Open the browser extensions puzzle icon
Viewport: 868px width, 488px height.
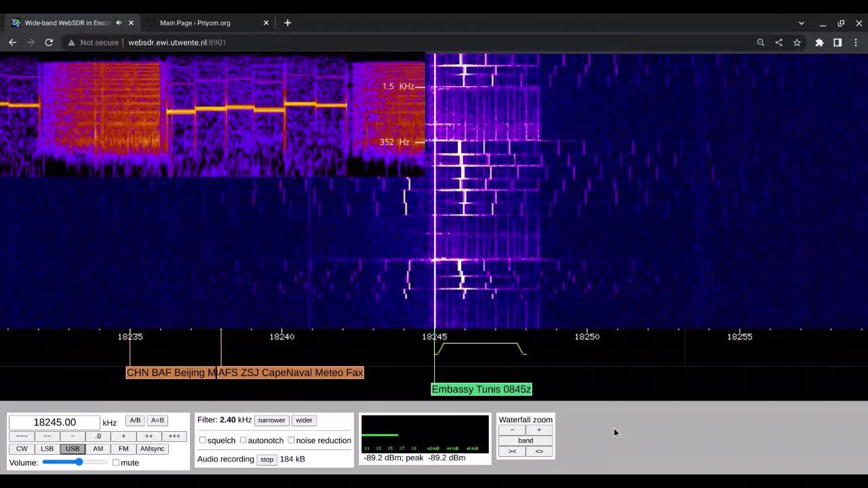point(819,42)
